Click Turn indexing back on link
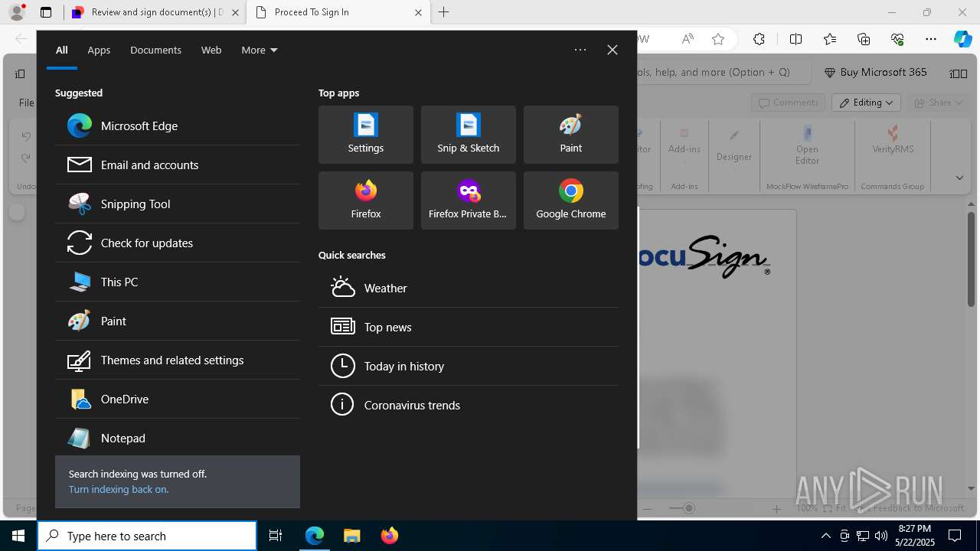The image size is (980, 551). click(x=119, y=489)
